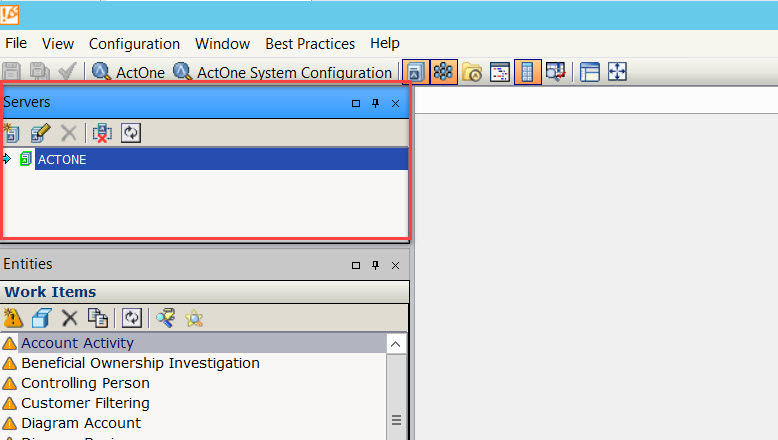Delete the selected work item

[x=70, y=318]
